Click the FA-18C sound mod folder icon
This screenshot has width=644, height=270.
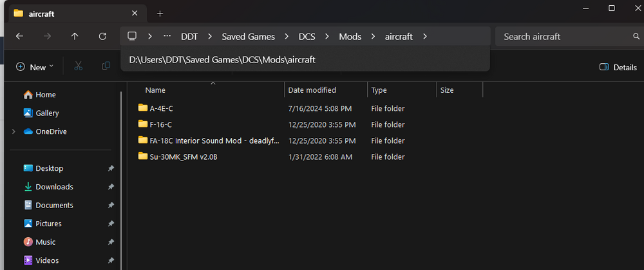pyautogui.click(x=142, y=140)
